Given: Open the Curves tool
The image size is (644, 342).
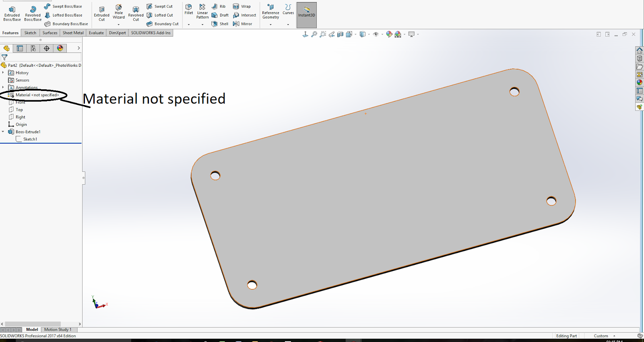Looking at the screenshot, I should point(288,10).
